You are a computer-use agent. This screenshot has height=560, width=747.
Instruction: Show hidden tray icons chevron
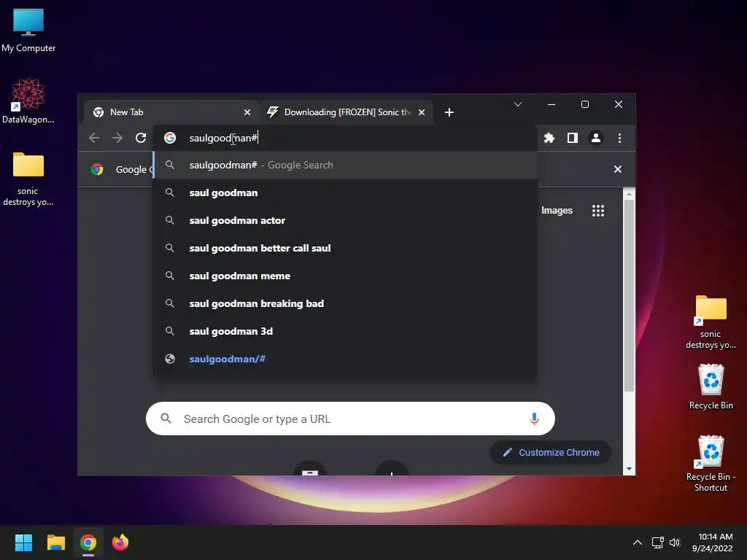point(637,542)
